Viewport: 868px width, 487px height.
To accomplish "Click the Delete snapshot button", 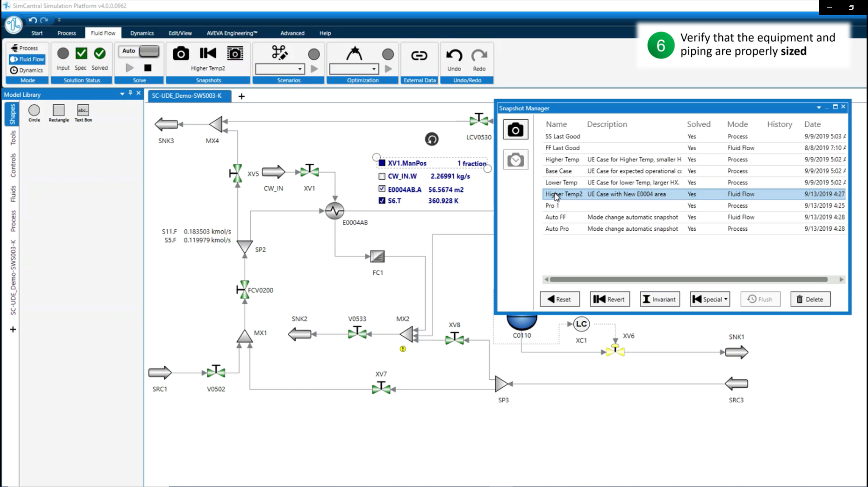I will point(810,299).
